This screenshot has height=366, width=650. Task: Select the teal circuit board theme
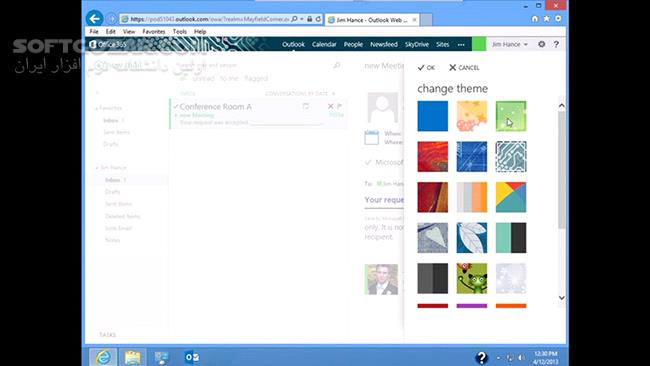(511, 157)
